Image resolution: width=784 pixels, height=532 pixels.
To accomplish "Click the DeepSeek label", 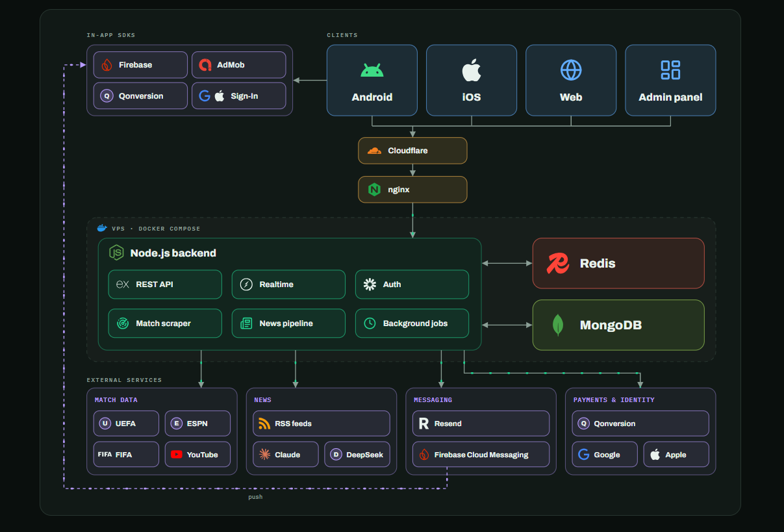I will 364,455.
